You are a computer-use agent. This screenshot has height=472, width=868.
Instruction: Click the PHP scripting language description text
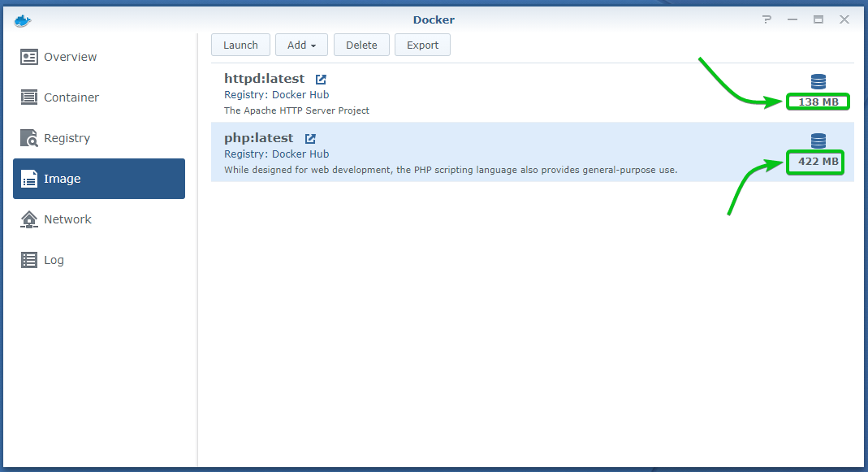(451, 170)
